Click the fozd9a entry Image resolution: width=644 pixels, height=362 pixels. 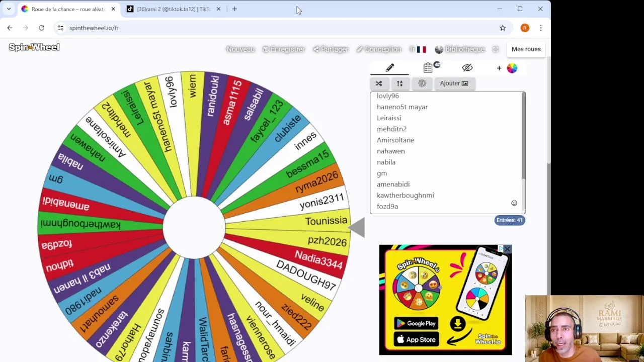387,206
